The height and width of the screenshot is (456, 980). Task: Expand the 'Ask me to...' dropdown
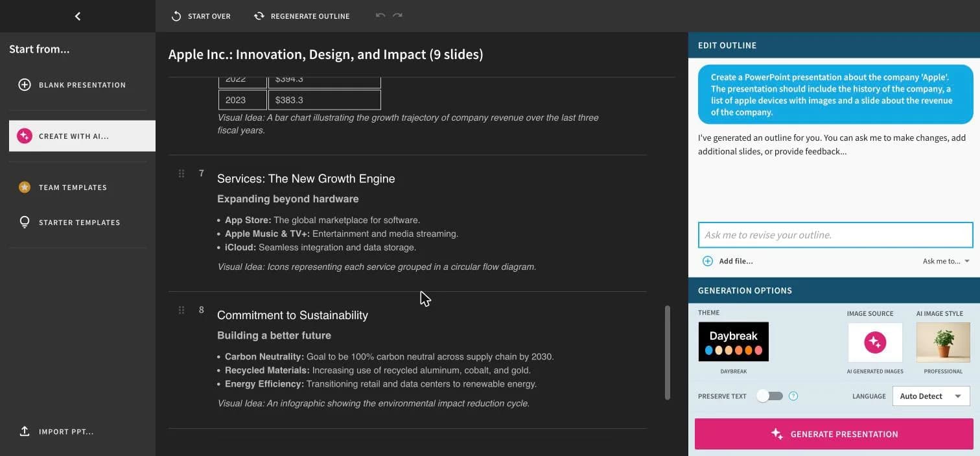click(x=946, y=261)
